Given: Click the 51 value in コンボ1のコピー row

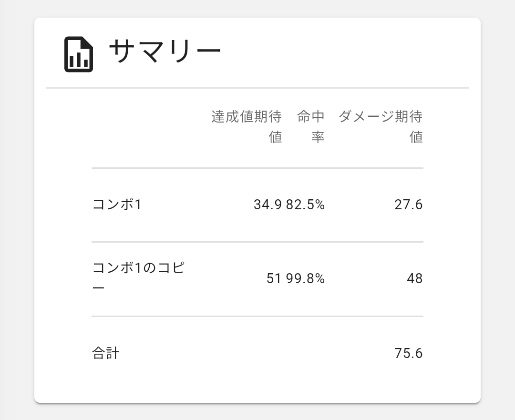Looking at the screenshot, I should tap(274, 279).
